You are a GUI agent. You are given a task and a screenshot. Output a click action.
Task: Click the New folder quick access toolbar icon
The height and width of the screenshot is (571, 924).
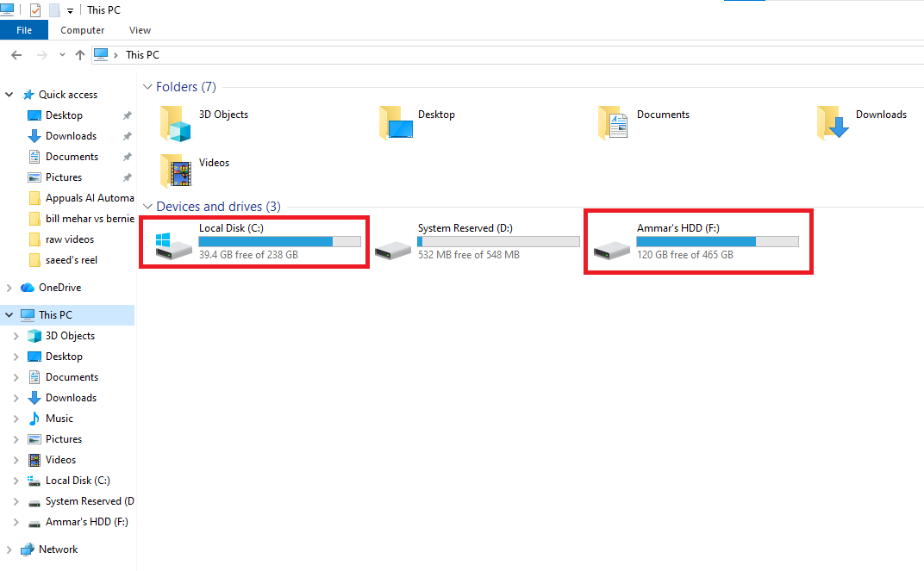tap(54, 10)
